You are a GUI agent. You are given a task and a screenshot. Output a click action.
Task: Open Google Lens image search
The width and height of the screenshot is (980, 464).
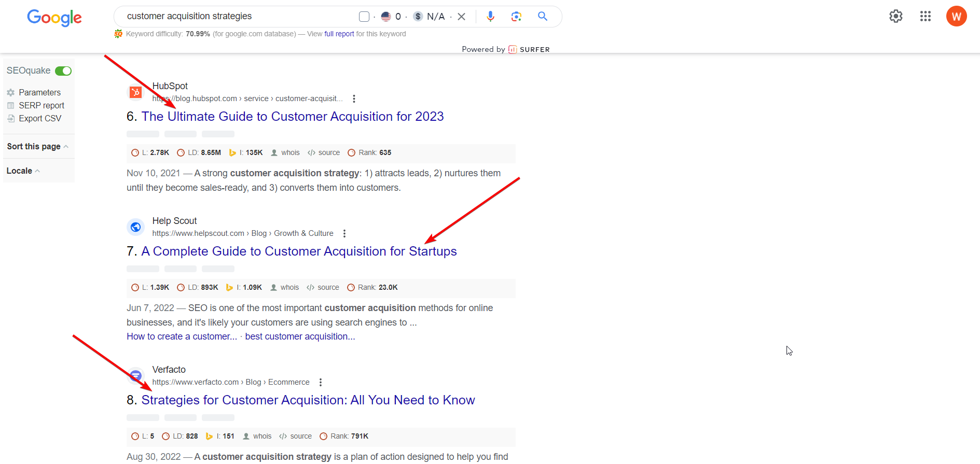click(x=516, y=17)
